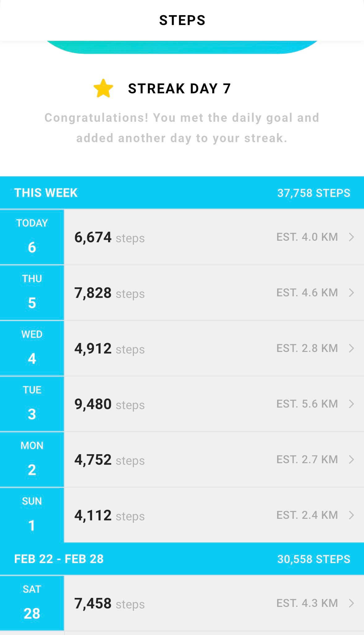Tap the teal progress arc at top
This screenshot has height=635, width=364.
pos(182,48)
